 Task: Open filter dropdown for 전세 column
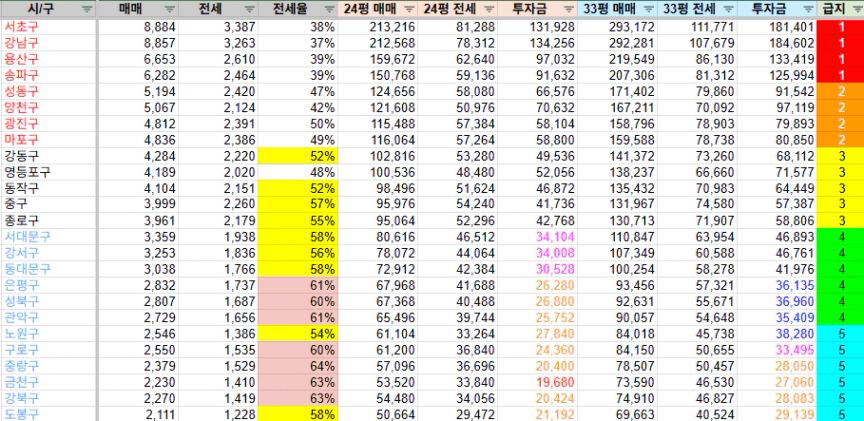click(250, 9)
